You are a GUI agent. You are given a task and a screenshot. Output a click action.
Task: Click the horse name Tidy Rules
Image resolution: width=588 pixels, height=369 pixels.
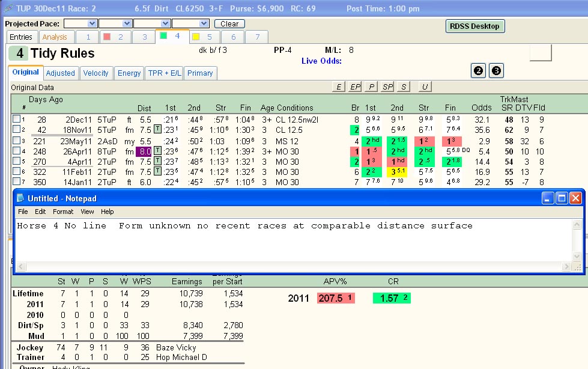[x=62, y=53]
